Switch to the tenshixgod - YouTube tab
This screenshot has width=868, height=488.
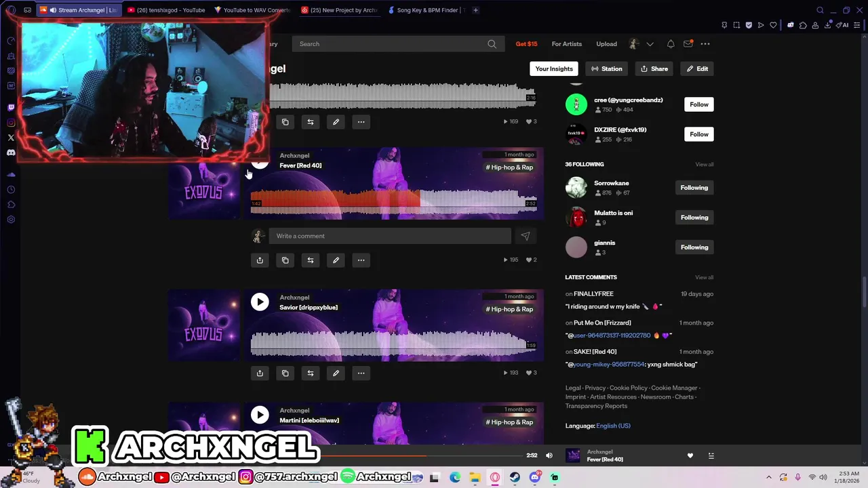tap(165, 10)
